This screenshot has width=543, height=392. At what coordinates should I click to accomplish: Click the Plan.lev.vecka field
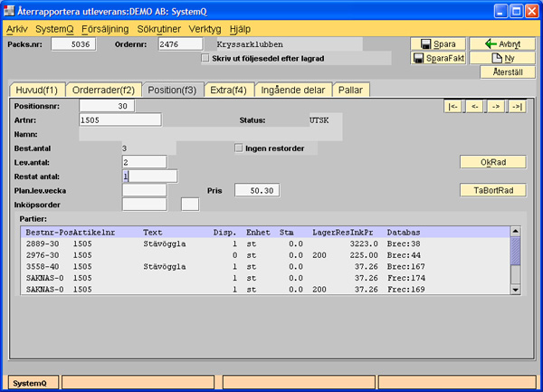(x=145, y=190)
